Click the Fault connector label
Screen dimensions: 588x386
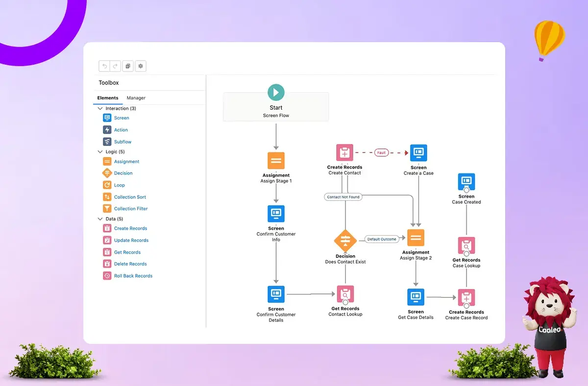pos(382,153)
